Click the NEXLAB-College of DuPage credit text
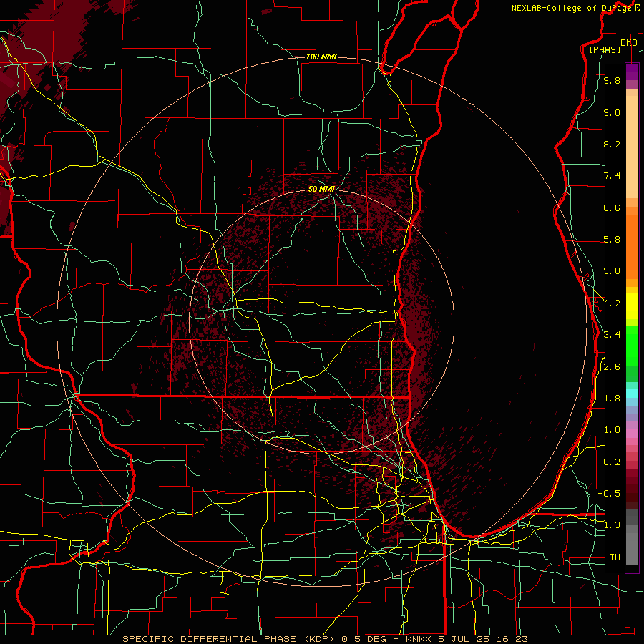Viewport: 644px width, 644px height. coord(573,8)
